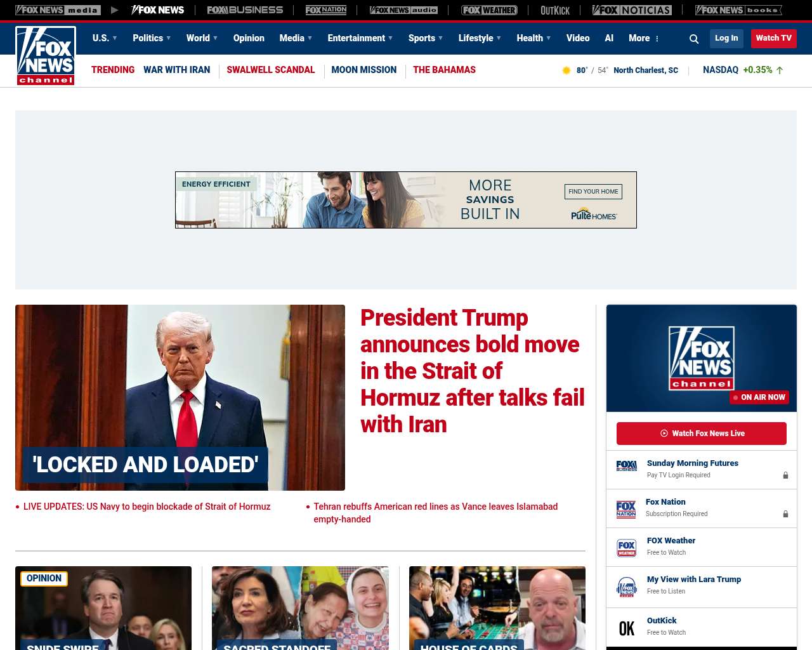Click Fox Nation icon in live list
The height and width of the screenshot is (650, 812).
626,509
